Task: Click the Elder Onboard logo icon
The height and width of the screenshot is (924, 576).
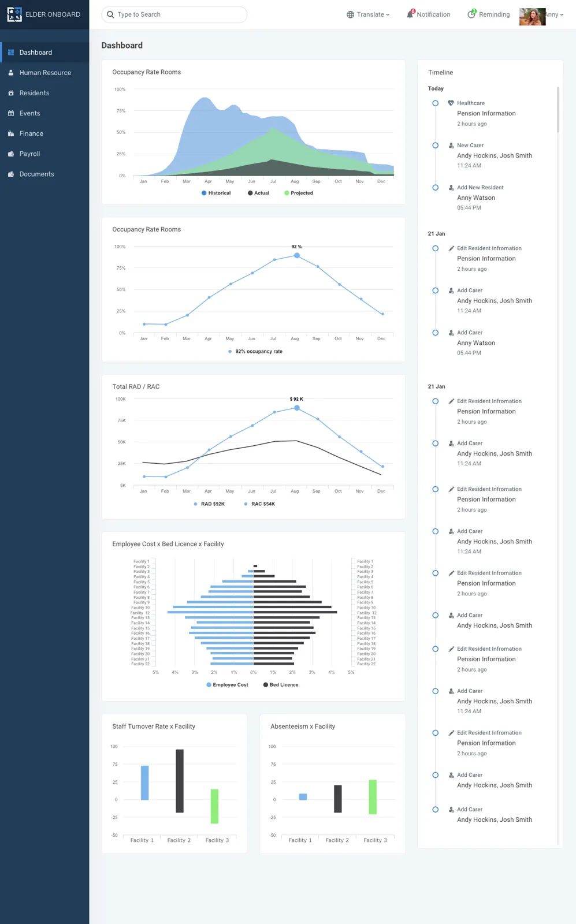Action: pos(14,14)
